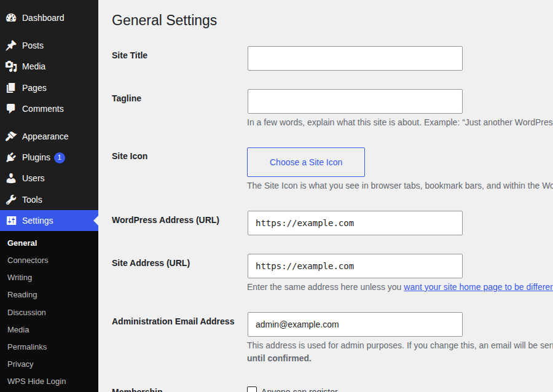Open the Pages menu
Viewport: 553px width, 392px height.
(34, 88)
